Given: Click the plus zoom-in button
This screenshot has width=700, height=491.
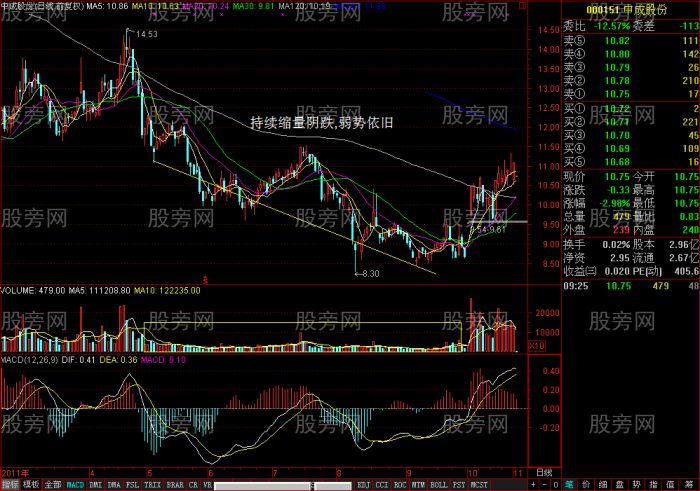Looking at the screenshot, I should coord(533,485).
